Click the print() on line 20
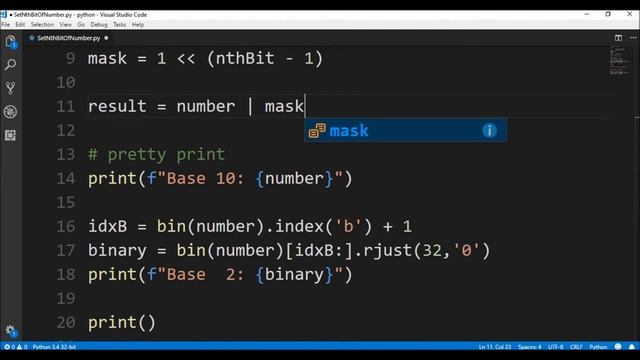This screenshot has height=360, width=640. (122, 322)
